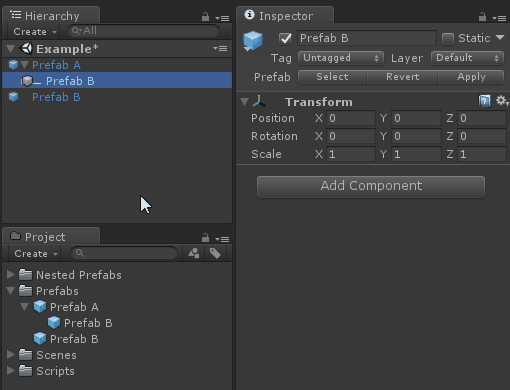This screenshot has width=510, height=390.
Task: Click the Search by Type icon in Project
Action: pos(194,253)
